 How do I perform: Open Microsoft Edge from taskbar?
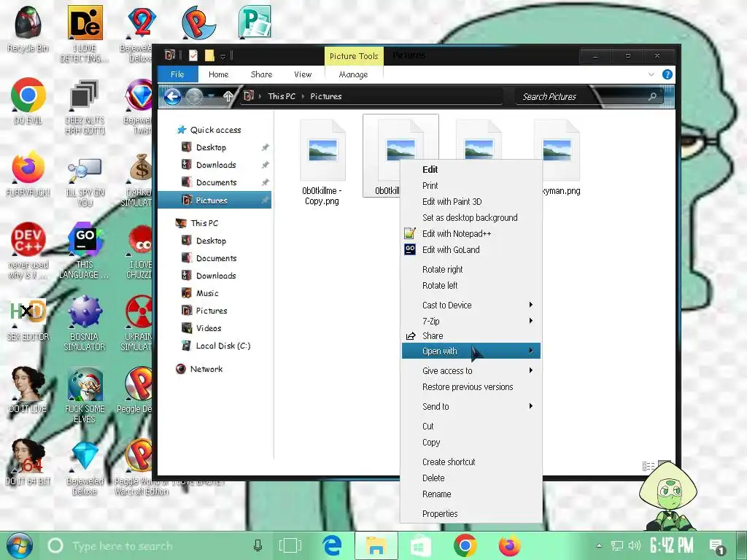tap(332, 545)
